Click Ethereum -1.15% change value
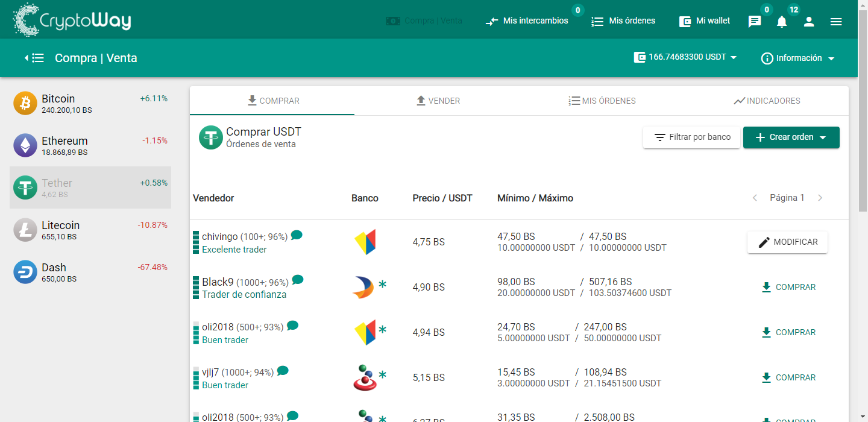 [155, 140]
